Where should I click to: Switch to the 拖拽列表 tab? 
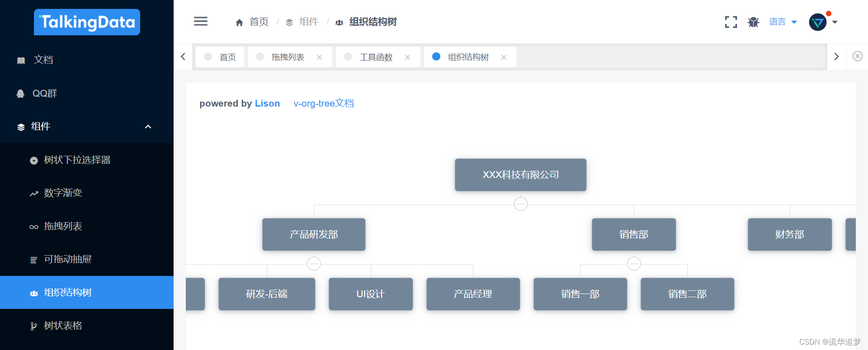tap(290, 57)
